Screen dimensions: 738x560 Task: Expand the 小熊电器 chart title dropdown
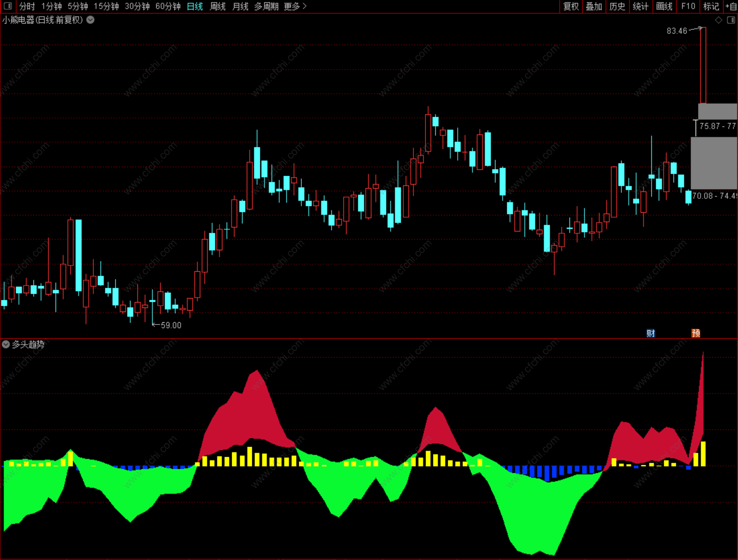(x=90, y=20)
